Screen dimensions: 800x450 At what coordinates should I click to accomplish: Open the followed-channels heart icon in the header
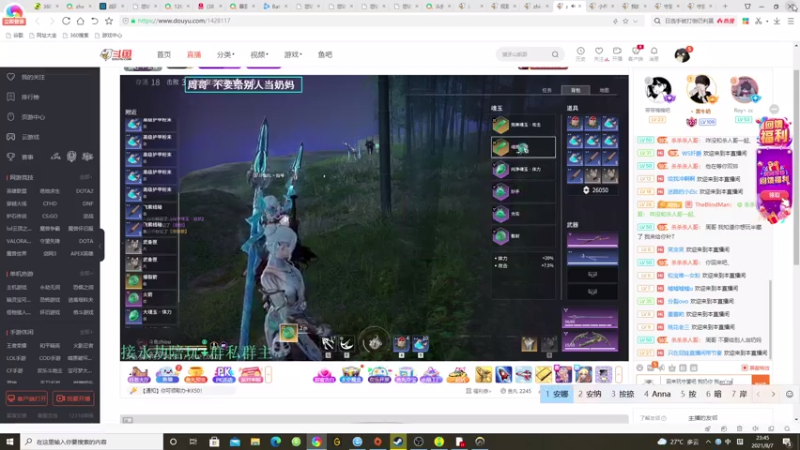(x=599, y=53)
